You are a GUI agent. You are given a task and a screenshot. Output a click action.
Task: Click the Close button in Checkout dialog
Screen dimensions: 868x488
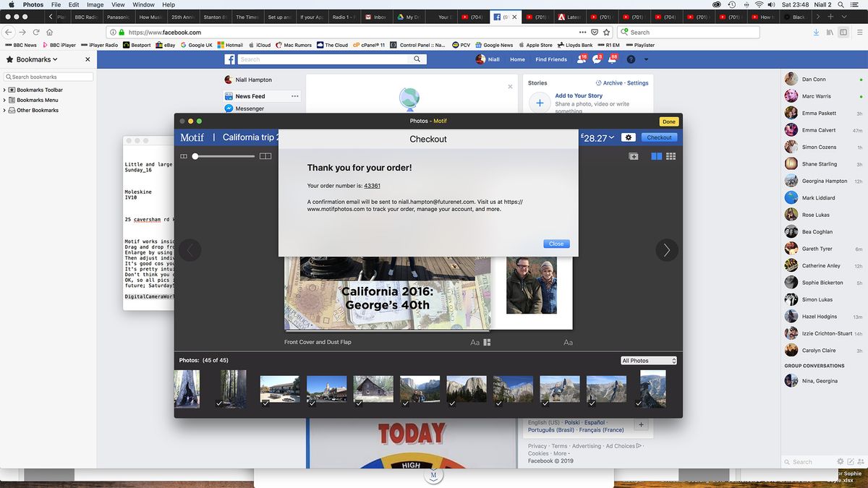tap(556, 244)
